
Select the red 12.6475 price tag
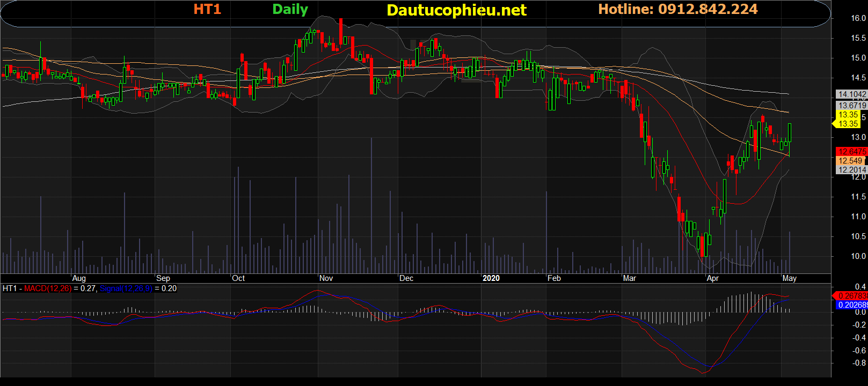852,152
